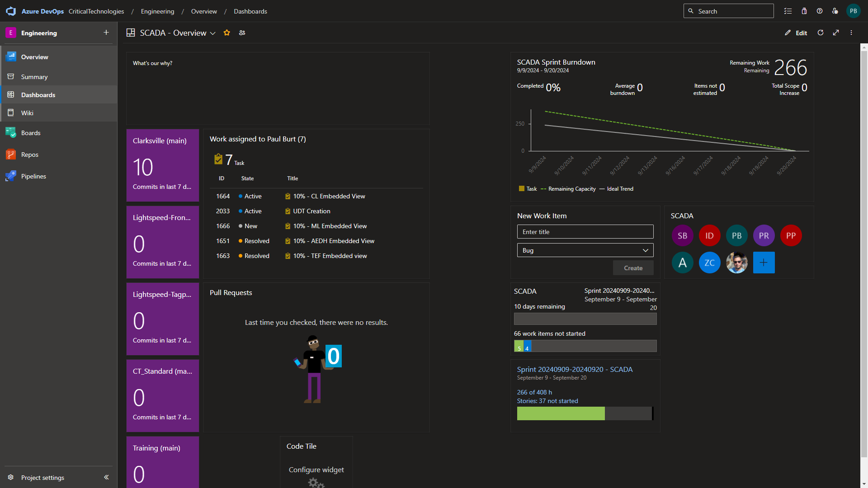The width and height of the screenshot is (868, 488).
Task: Go to Pipelines in the sidebar
Action: click(x=33, y=176)
